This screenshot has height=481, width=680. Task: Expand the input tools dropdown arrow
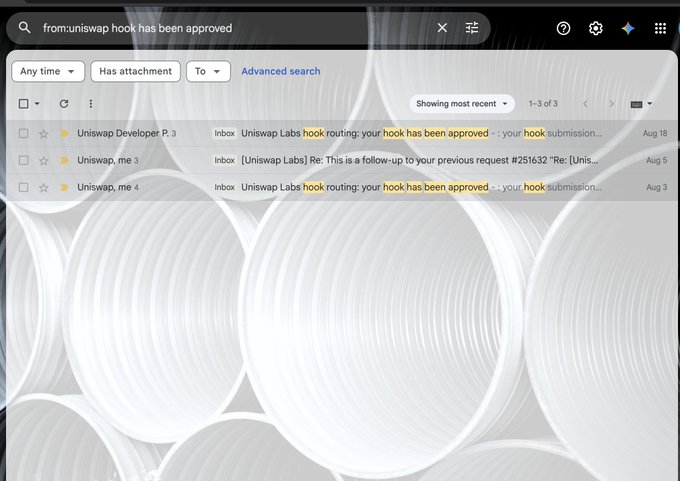pos(650,104)
